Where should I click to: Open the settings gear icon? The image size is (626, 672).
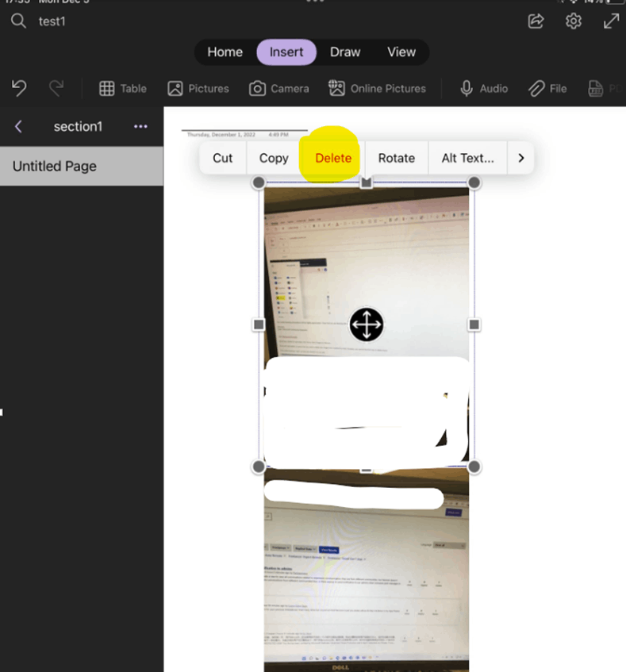pos(574,21)
